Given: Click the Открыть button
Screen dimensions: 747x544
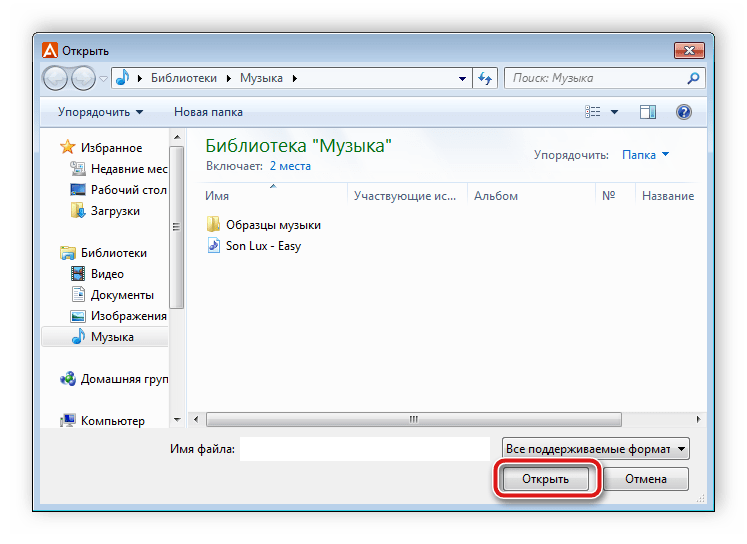Looking at the screenshot, I should point(545,479).
